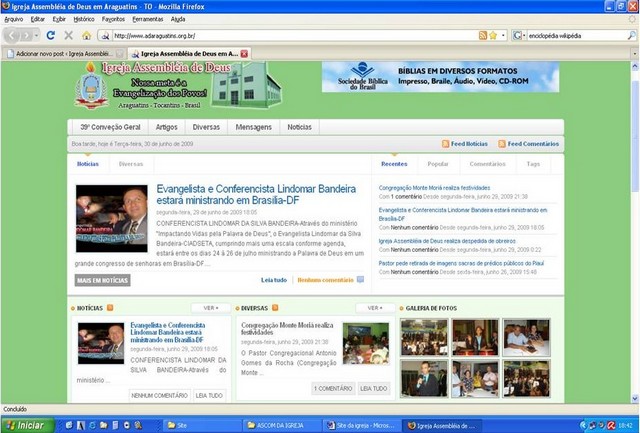
Task: Open the address bar URL dropdown arrow
Action: coord(503,36)
